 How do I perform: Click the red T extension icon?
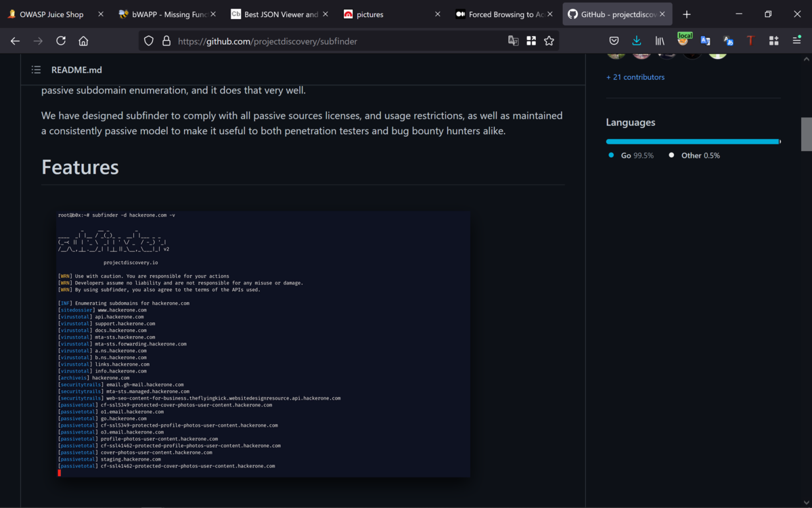coord(750,41)
